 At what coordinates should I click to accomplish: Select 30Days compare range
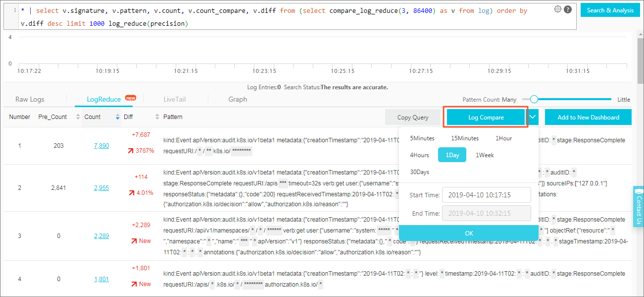pyautogui.click(x=419, y=172)
